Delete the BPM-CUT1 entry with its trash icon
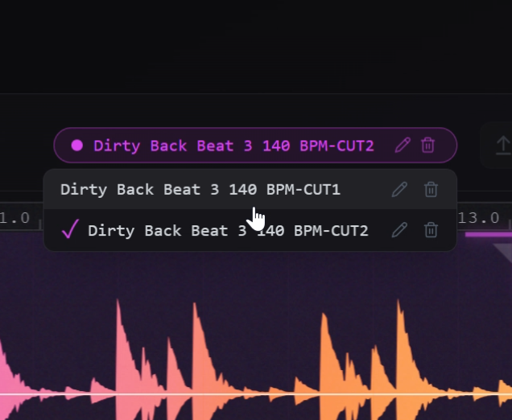The image size is (512, 420). point(431,190)
